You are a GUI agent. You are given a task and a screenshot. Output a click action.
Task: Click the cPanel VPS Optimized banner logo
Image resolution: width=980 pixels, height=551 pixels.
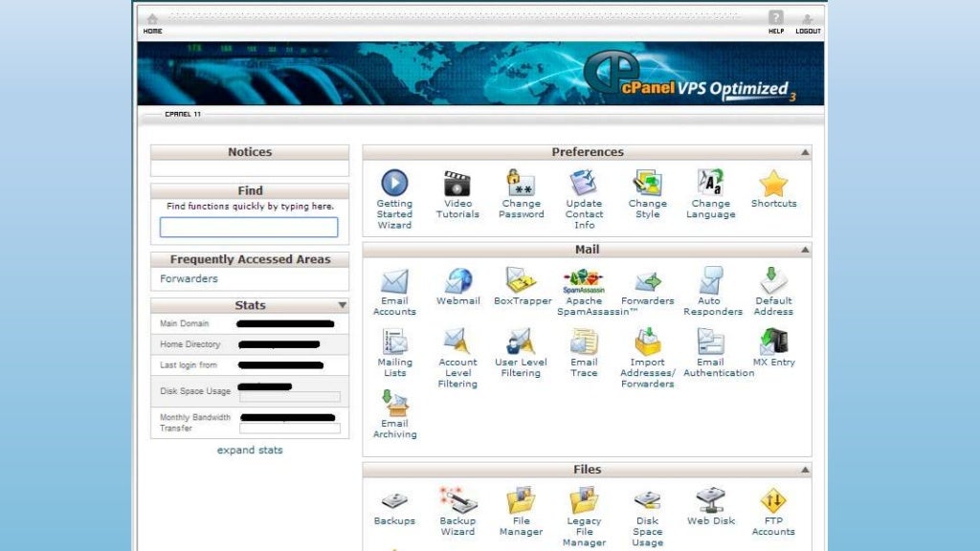689,77
